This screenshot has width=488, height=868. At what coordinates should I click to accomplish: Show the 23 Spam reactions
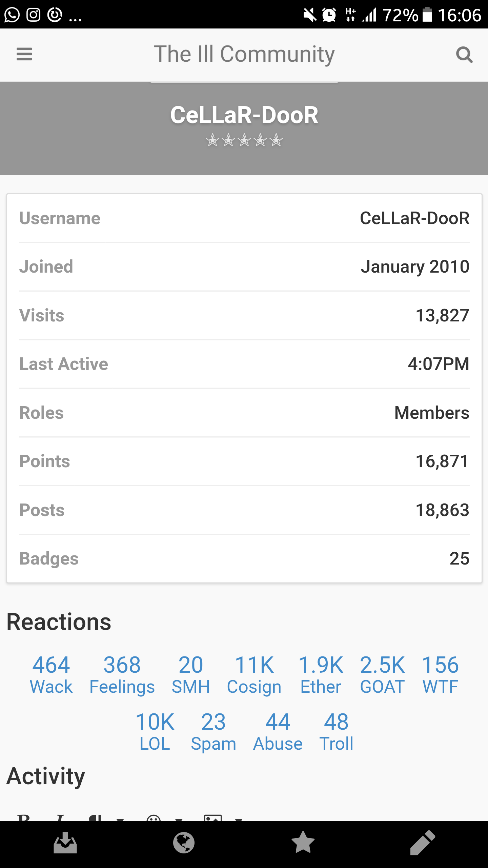[213, 731]
